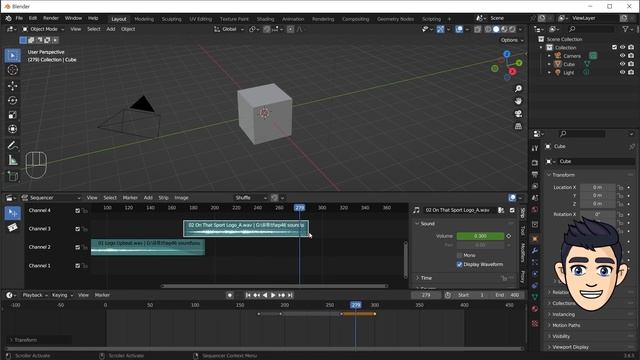Click current frame field showing 279
The height and width of the screenshot is (360, 640).
[426, 295]
